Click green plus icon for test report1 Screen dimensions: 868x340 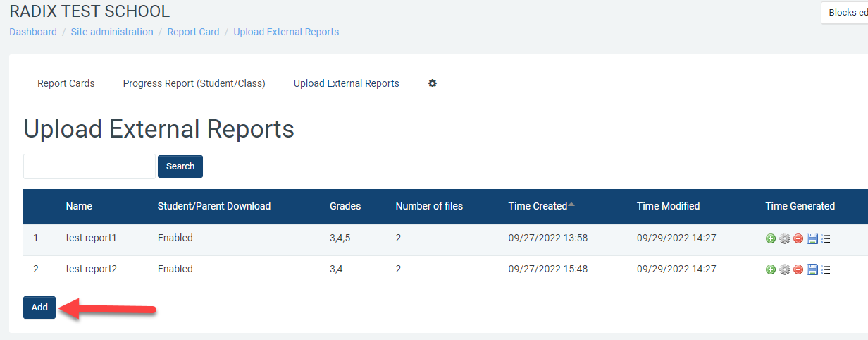click(x=770, y=239)
